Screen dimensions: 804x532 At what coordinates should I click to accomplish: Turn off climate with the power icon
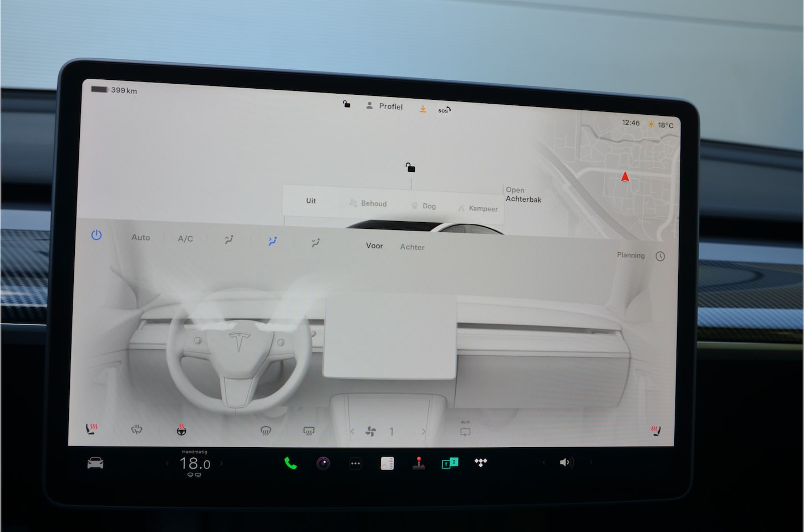click(x=96, y=235)
